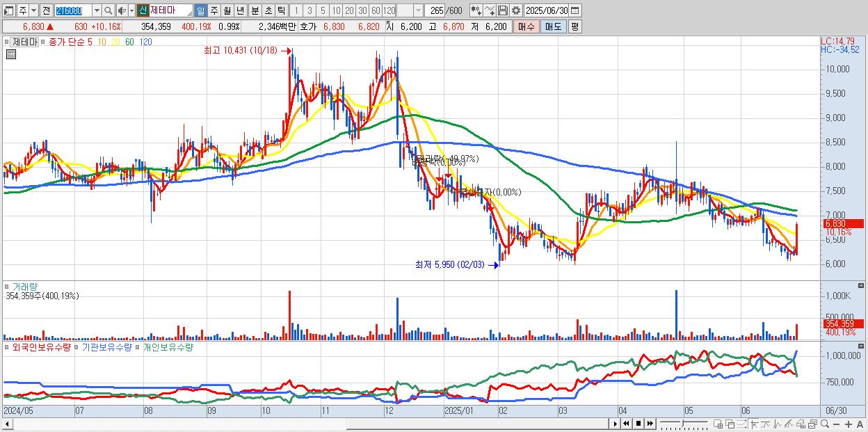Select interval 20 button
The image size is (868, 432).
pyautogui.click(x=349, y=11)
